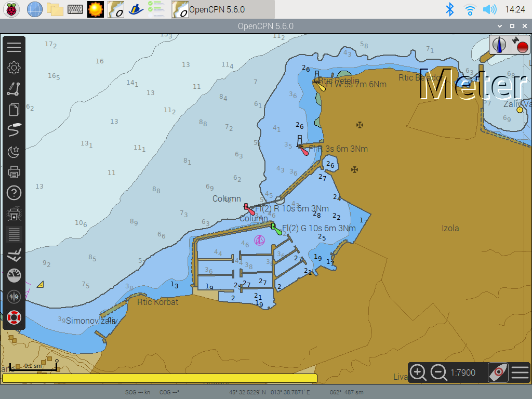This screenshot has width=532, height=399.
Task: Launch the web browser from the taskbar
Action: [35, 9]
